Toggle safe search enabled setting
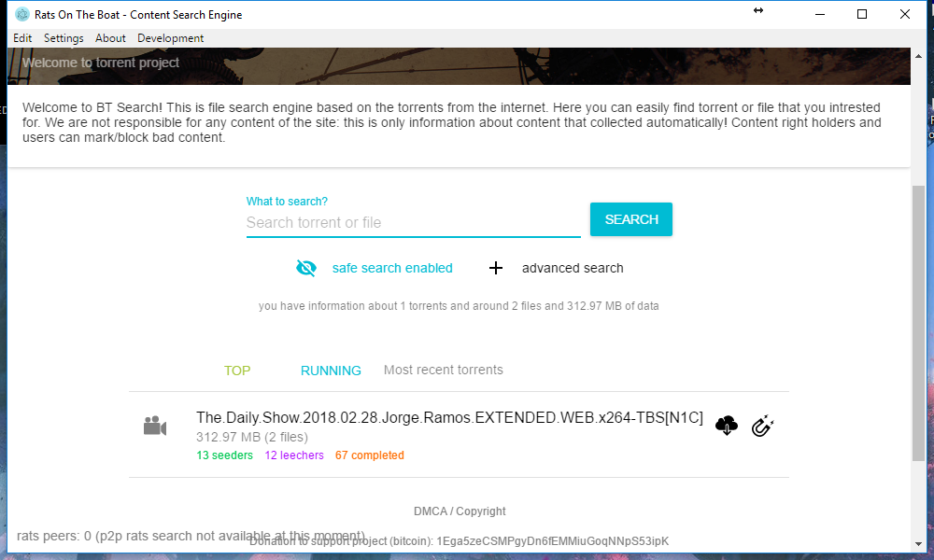 [x=392, y=268]
